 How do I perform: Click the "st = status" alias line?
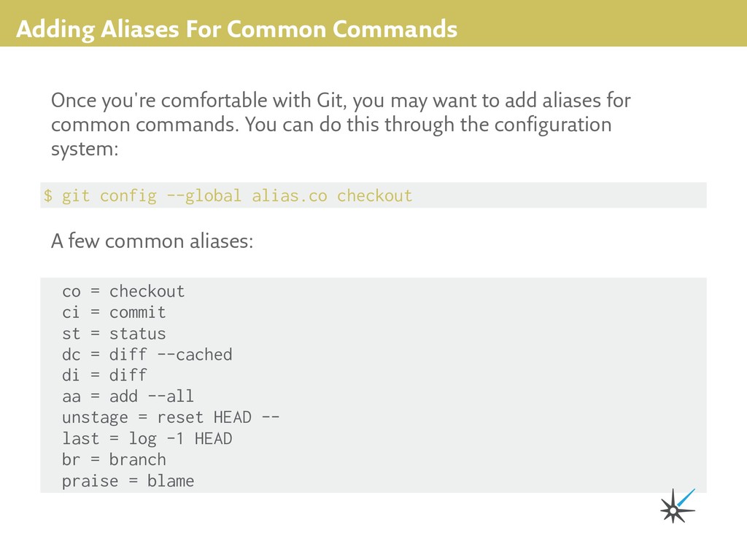(x=114, y=334)
